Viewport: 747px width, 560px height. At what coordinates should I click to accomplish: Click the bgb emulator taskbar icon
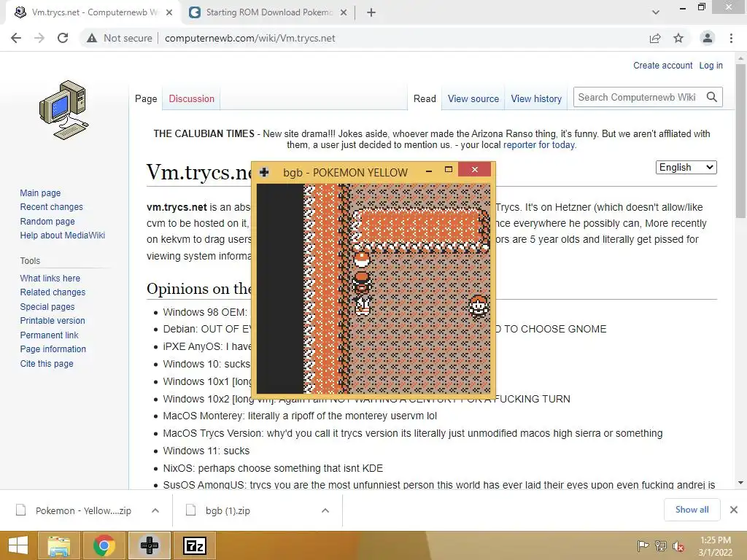coord(149,545)
